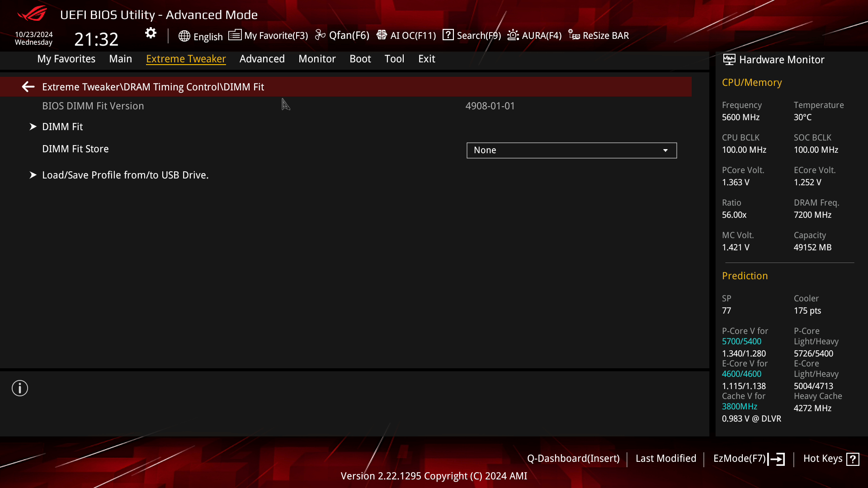This screenshot has width=868, height=488.
Task: Expand the DIMM Fit section
Action: (x=62, y=127)
